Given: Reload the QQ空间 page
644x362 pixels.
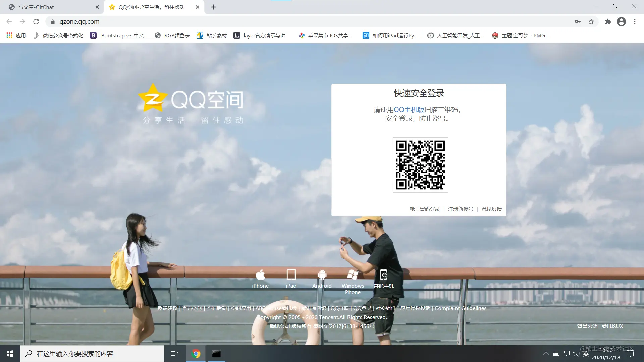Looking at the screenshot, I should click(x=36, y=22).
